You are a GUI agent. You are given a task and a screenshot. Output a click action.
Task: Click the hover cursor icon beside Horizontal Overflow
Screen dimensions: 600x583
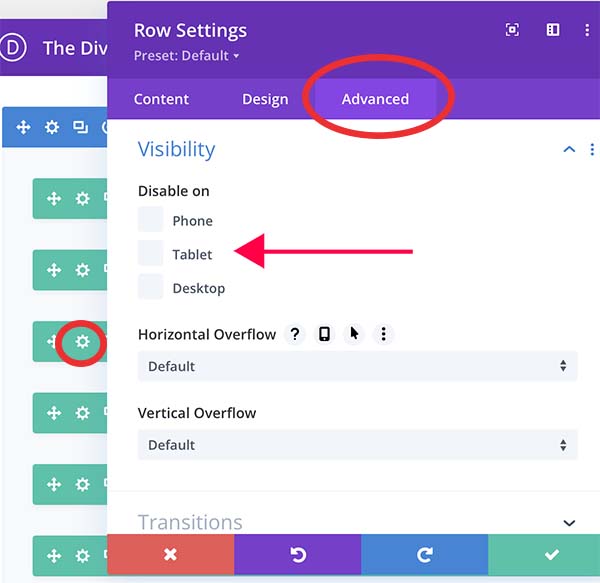tap(354, 334)
